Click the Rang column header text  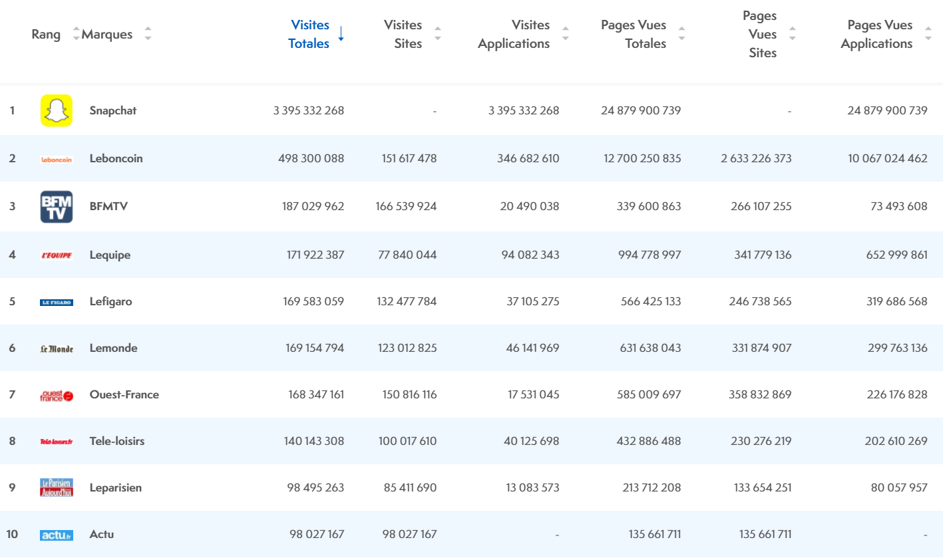46,34
